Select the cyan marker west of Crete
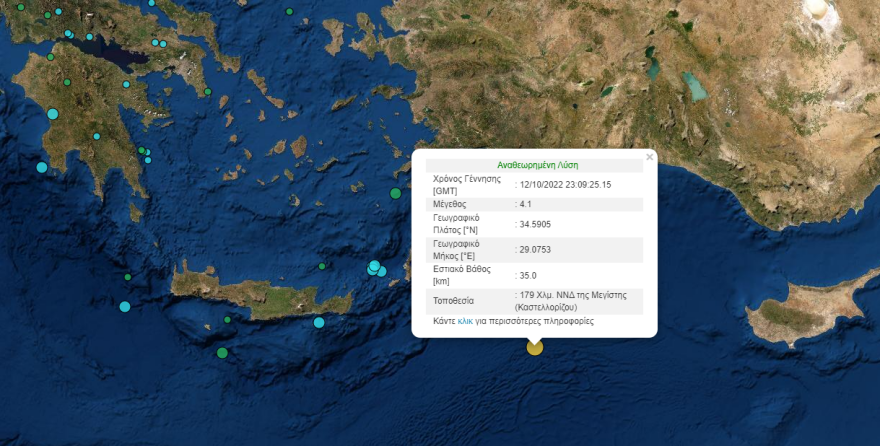 click(x=125, y=307)
